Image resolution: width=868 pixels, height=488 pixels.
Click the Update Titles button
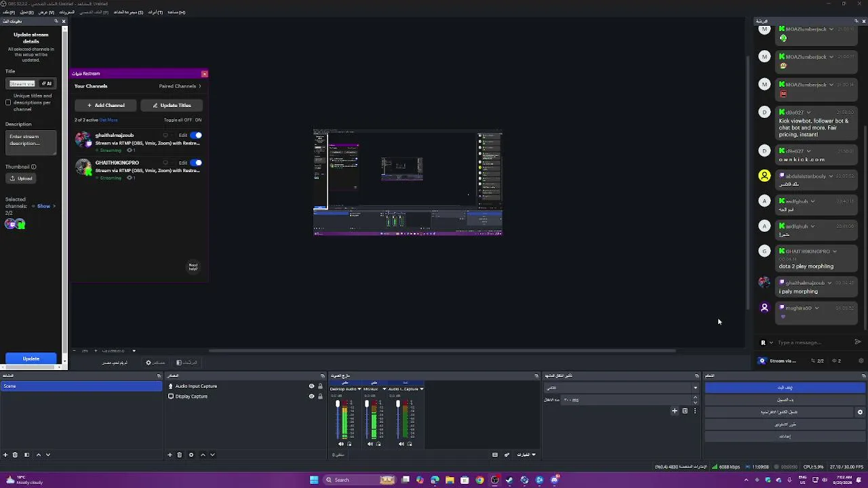pos(172,105)
